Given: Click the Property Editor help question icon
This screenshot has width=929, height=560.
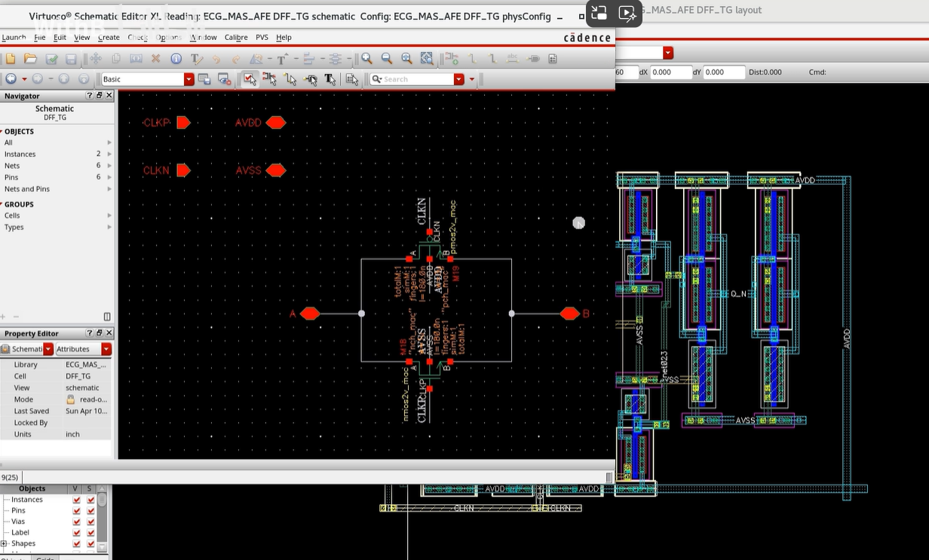Looking at the screenshot, I should (90, 333).
